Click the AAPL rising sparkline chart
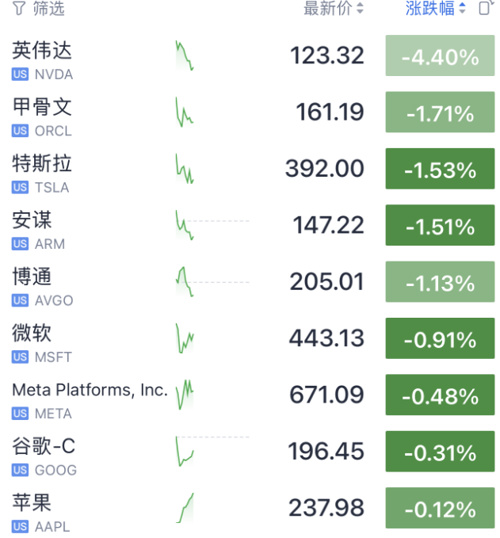500x538 pixels. pos(185,508)
